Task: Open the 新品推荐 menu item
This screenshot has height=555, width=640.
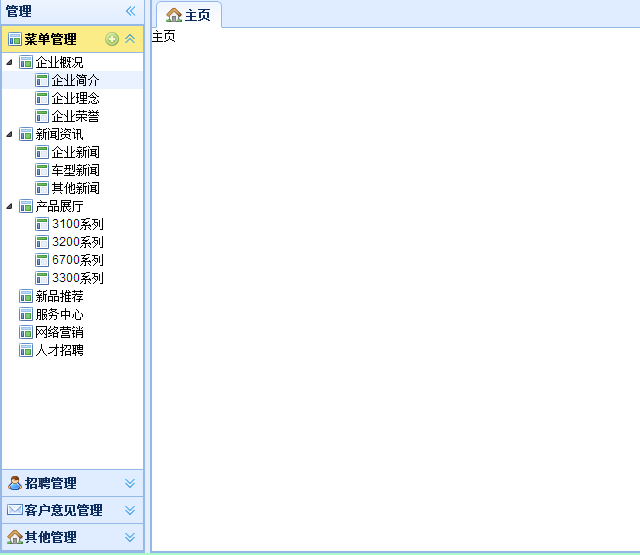Action: tap(59, 296)
